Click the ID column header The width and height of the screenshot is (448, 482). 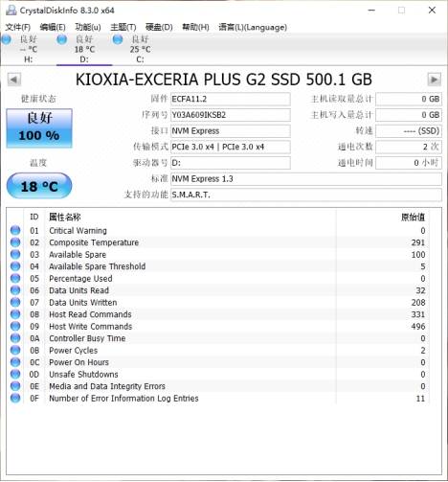[34, 218]
